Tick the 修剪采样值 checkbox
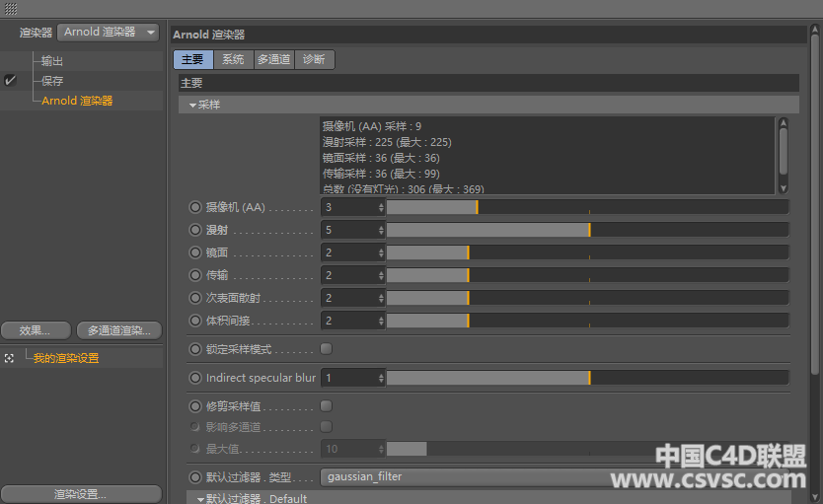The height and width of the screenshot is (504, 823). click(327, 405)
